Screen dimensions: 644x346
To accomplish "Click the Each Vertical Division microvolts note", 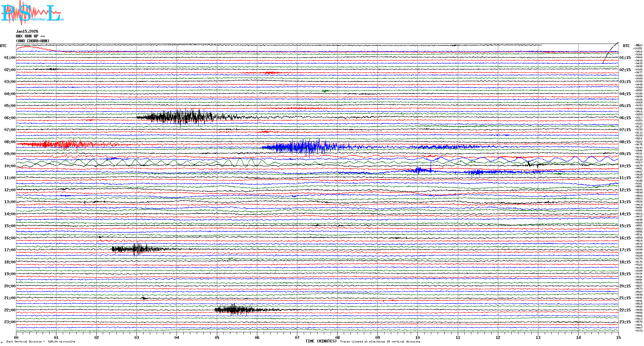I will 41,342.
